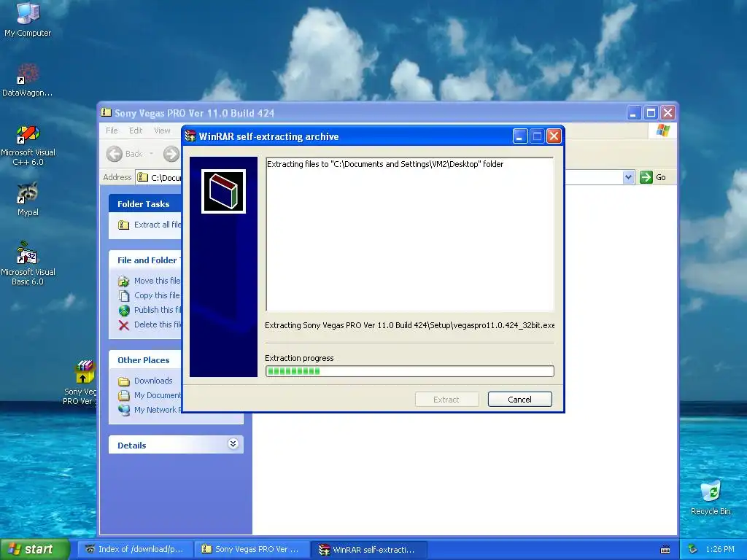
Task: Open the Back button history dropdown arrow
Action: pos(152,154)
